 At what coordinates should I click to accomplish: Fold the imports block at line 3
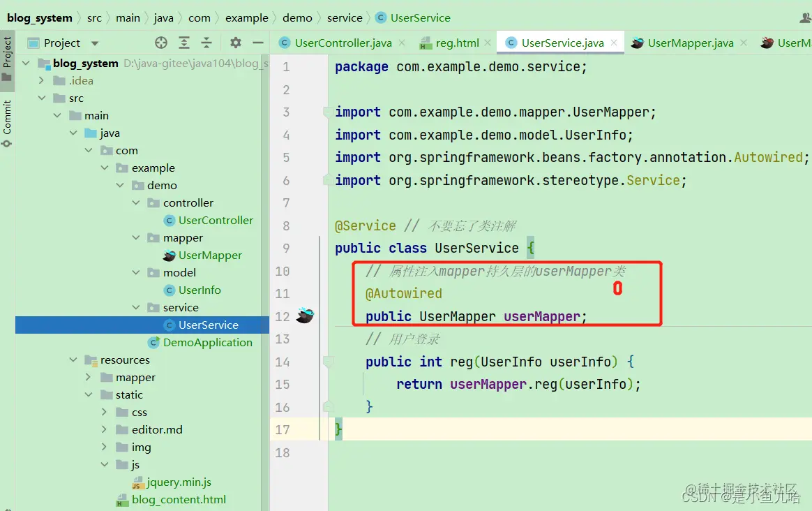pyautogui.click(x=327, y=112)
